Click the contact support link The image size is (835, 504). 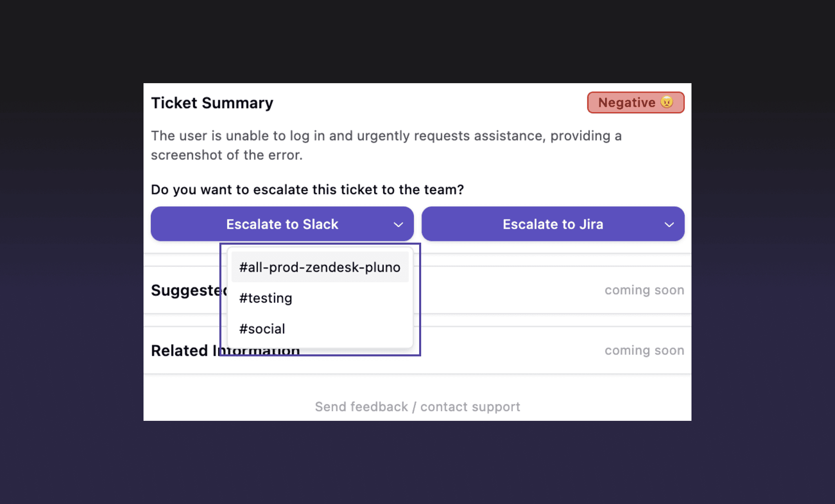coord(470,407)
